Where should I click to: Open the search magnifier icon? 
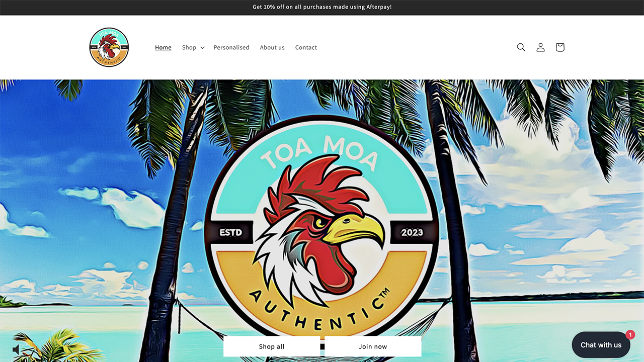tap(521, 47)
